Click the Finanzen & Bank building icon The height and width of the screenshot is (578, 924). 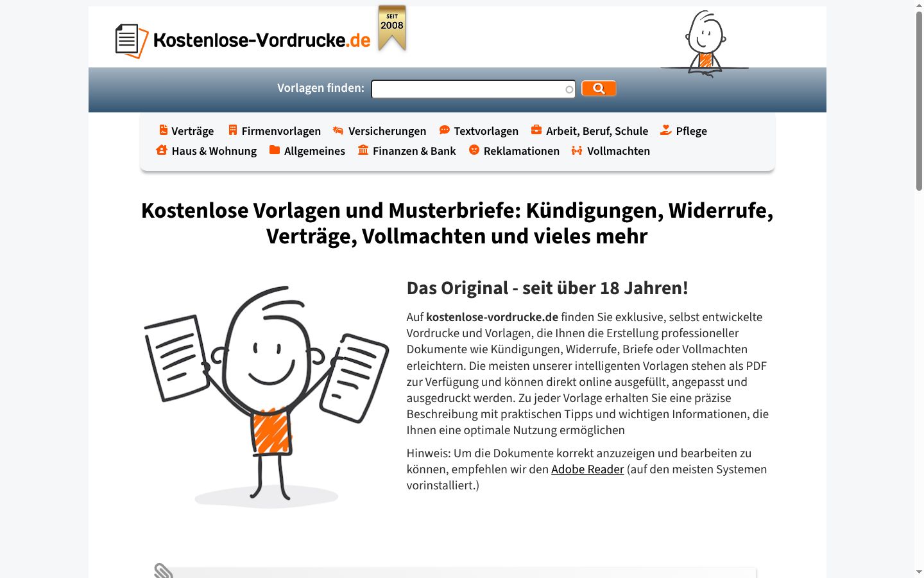point(363,150)
